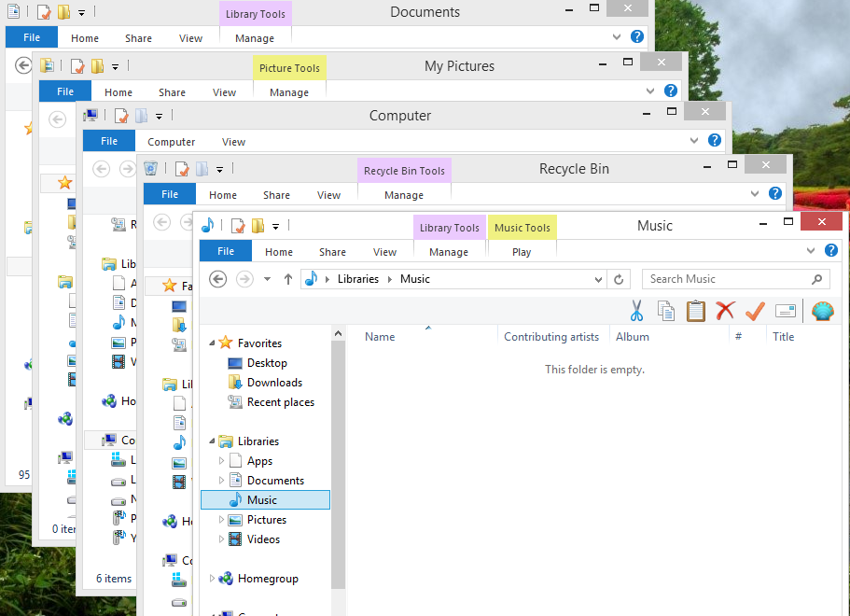The height and width of the screenshot is (616, 850).
Task: Open the quick access toolbar customization dropdown
Action: point(274,224)
